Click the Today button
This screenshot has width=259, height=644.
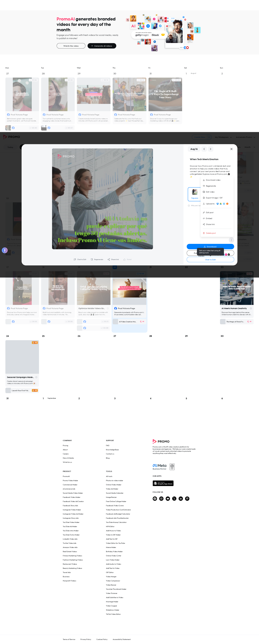tap(10, 147)
